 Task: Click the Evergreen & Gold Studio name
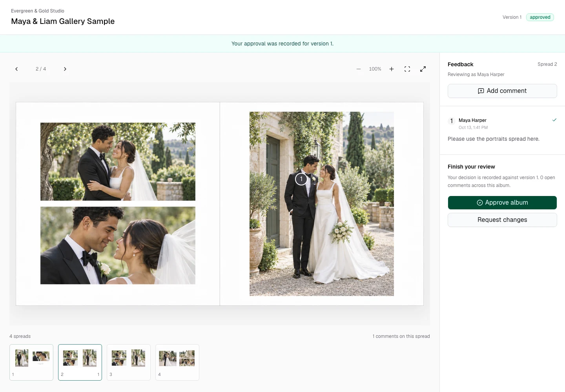pyautogui.click(x=38, y=11)
